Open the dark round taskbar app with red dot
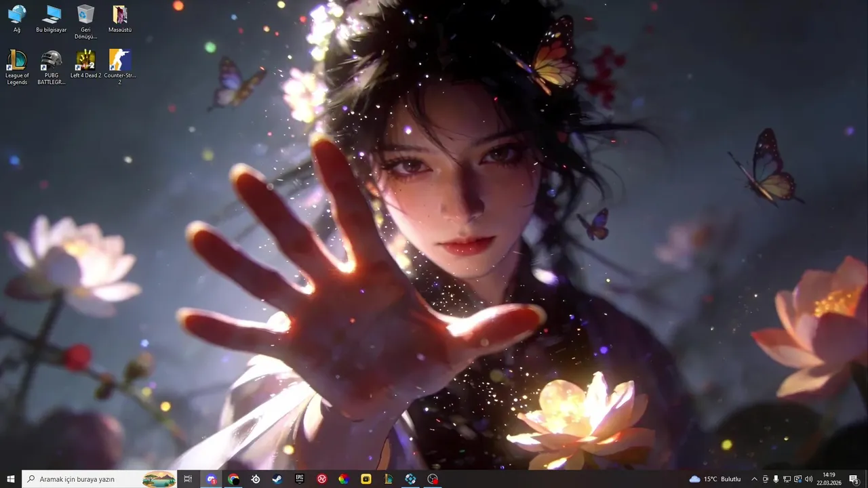Screen dimensions: 868x488 tap(433, 479)
